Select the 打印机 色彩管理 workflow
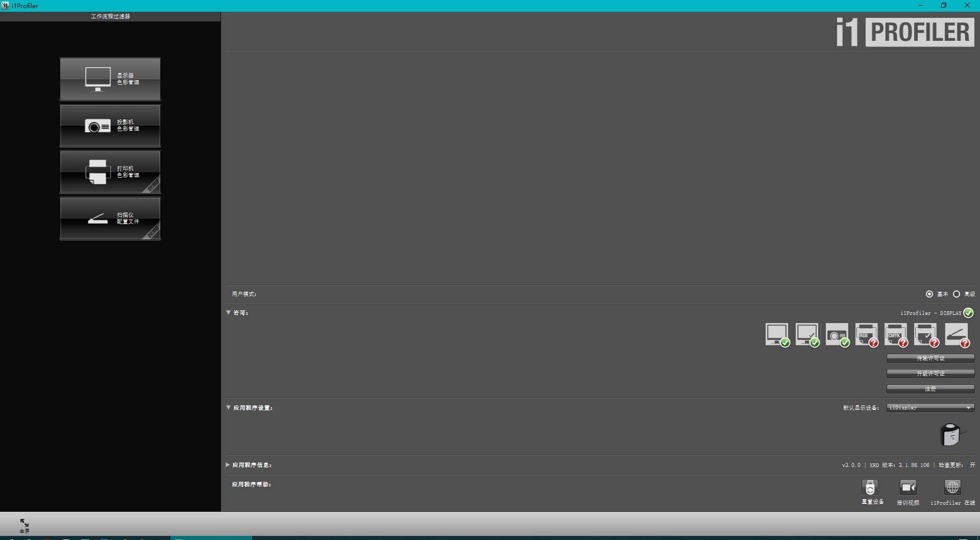The height and width of the screenshot is (540, 980). (110, 173)
